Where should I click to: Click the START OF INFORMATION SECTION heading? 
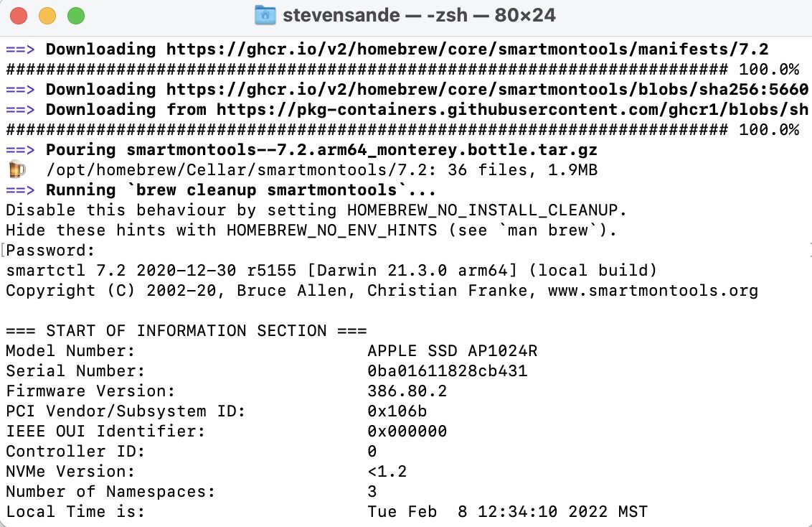[x=187, y=331]
